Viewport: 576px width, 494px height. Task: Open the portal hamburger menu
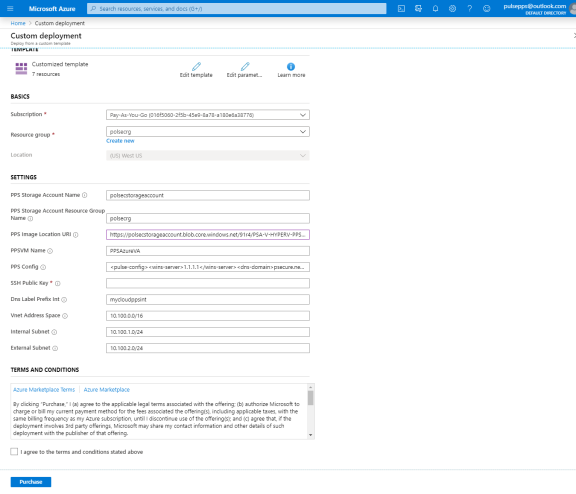coord(10,8)
